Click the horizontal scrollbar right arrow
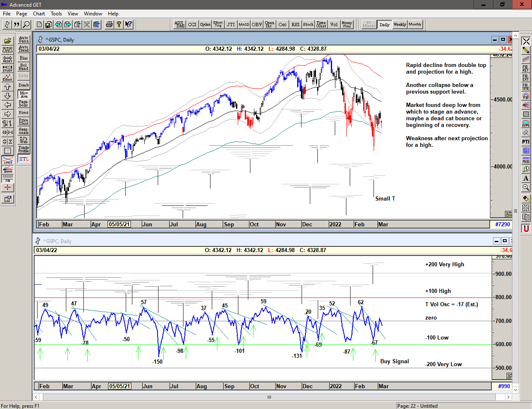This screenshot has height=409, width=532. click(x=508, y=397)
